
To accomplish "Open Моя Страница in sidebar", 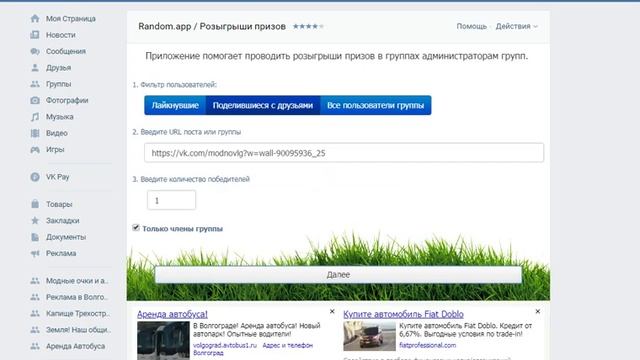I will 71,19.
